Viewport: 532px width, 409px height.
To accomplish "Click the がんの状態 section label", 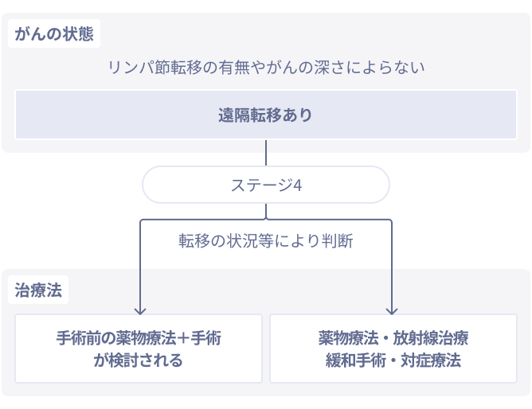I will [53, 34].
